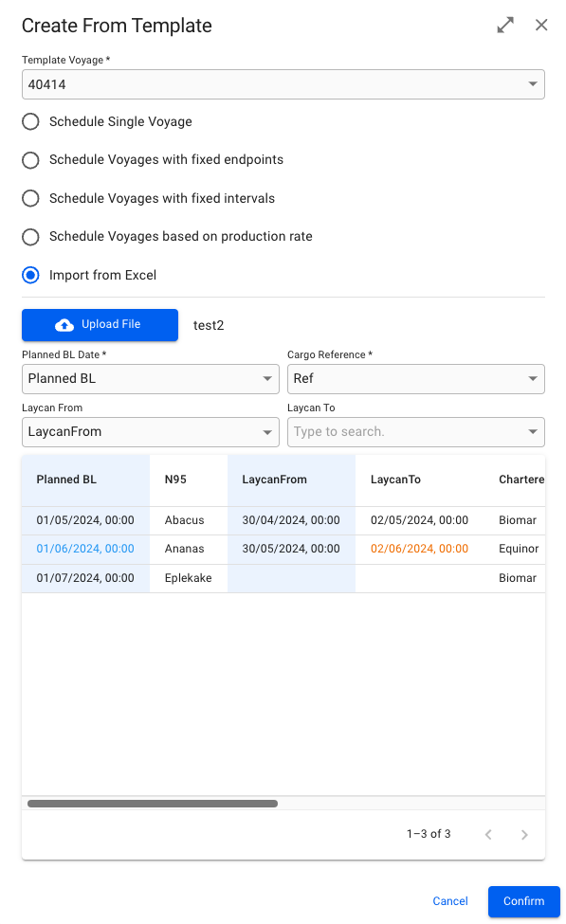
Task: Open Planned BL Date dropdown
Action: 151,378
